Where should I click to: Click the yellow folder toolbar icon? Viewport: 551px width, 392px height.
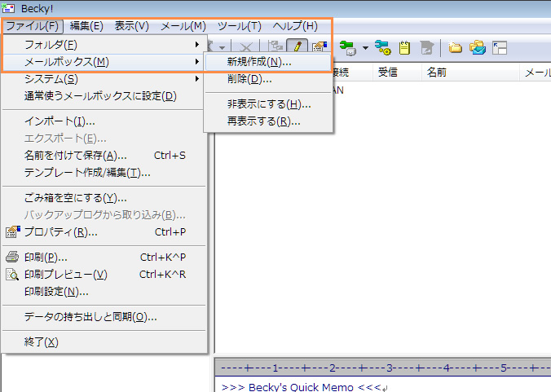pos(456,47)
